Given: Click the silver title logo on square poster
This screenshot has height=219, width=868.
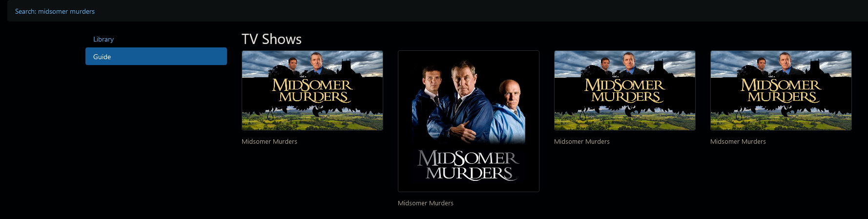Looking at the screenshot, I should tap(469, 165).
